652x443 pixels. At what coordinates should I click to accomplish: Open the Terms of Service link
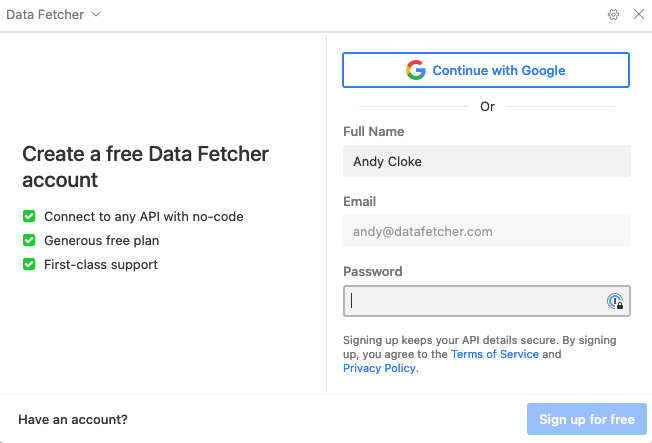[495, 354]
